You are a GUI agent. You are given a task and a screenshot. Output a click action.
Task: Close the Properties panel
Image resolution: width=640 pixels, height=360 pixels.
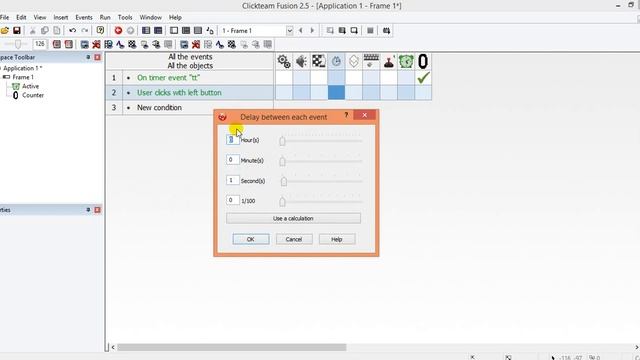click(97, 210)
